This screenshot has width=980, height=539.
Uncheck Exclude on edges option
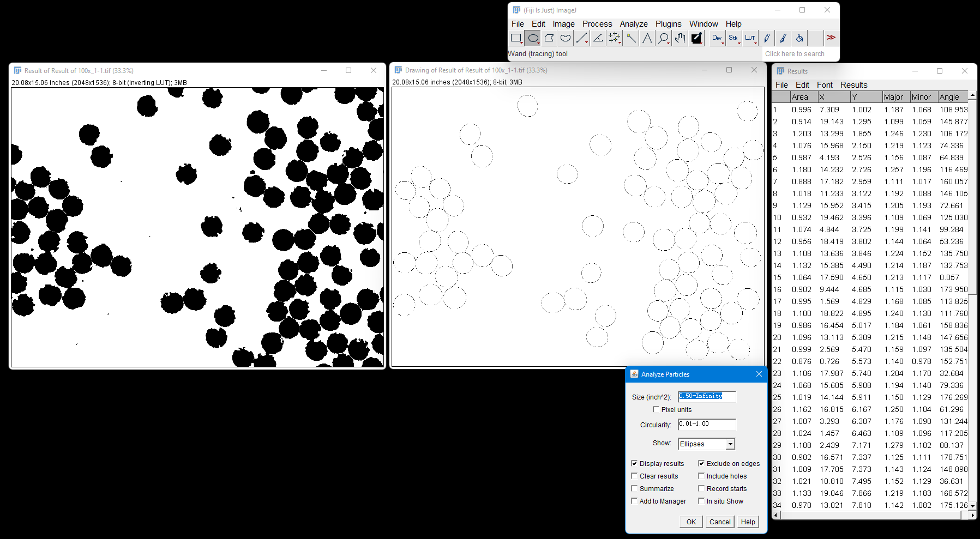[x=701, y=463]
